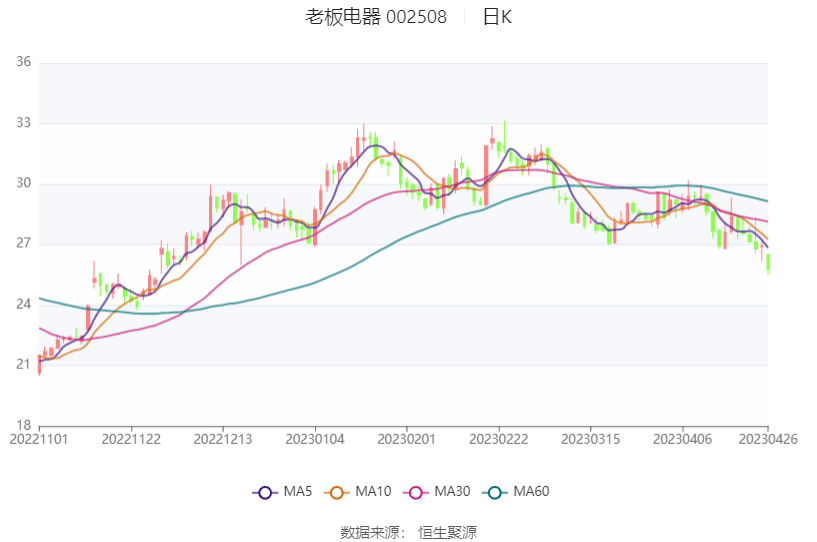817x542 pixels.
Task: Hide the MA10 line using its legend text
Action: pos(373,492)
